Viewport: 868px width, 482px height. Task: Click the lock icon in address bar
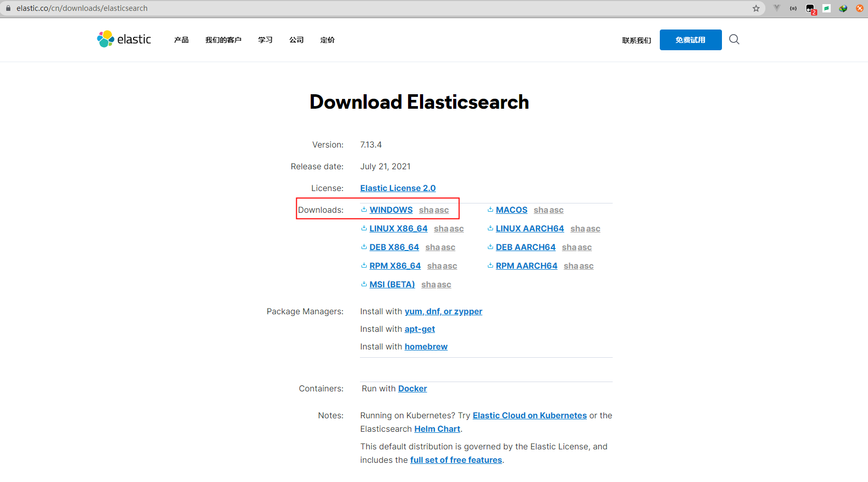click(x=8, y=8)
